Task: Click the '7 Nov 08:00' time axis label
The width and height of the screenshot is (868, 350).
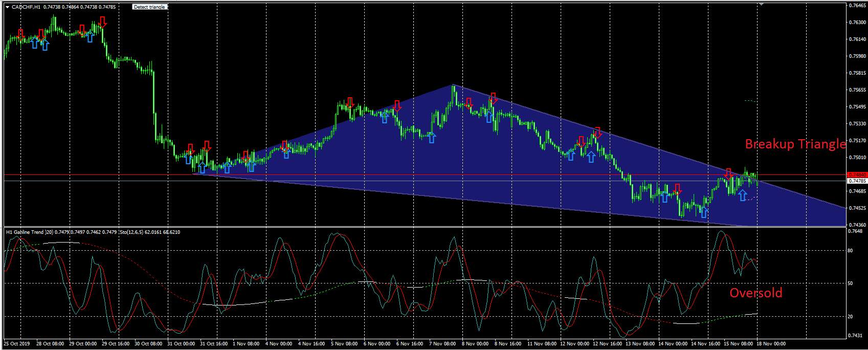Action: click(x=442, y=344)
